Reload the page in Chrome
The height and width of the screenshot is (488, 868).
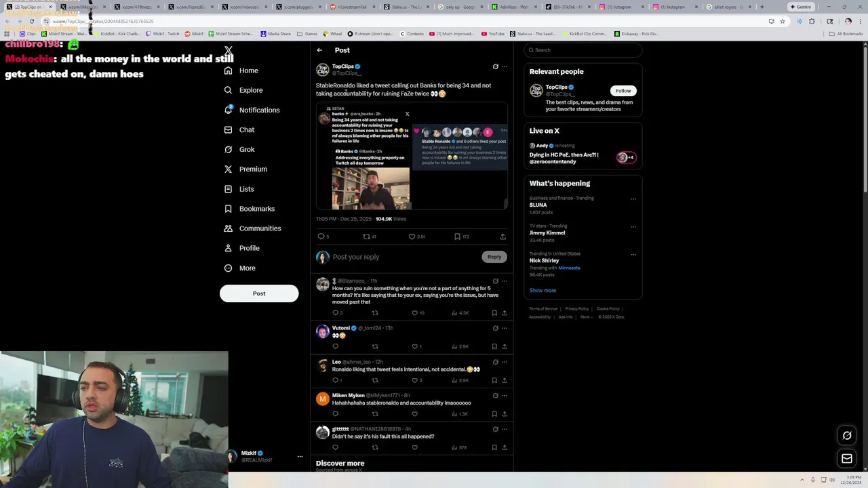(31, 21)
